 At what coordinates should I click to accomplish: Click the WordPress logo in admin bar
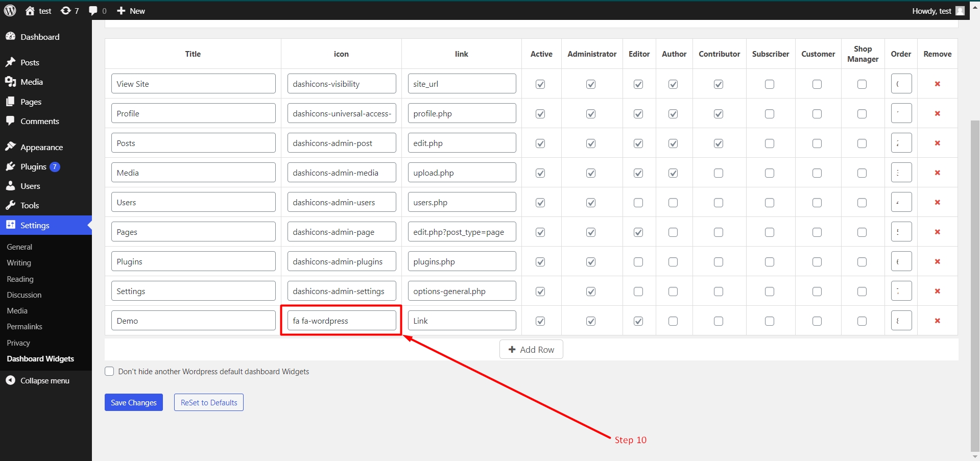point(10,11)
